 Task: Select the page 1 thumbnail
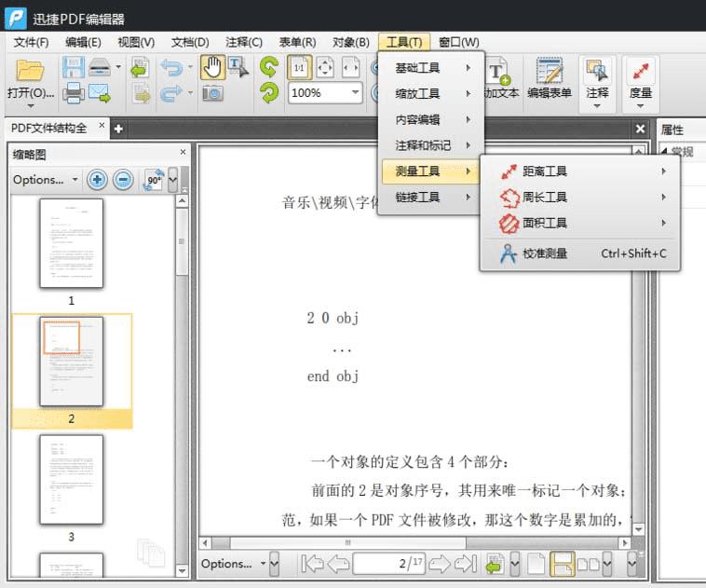(x=71, y=243)
